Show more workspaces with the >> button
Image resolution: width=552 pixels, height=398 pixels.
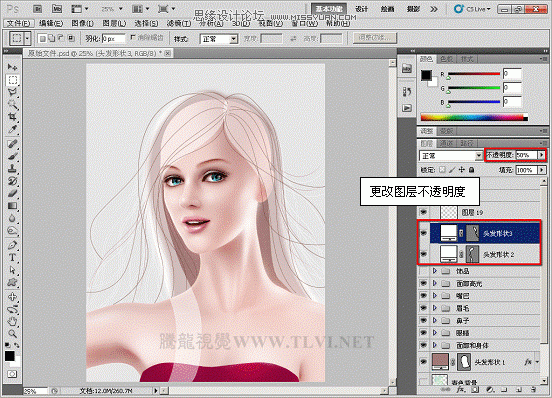(434, 9)
